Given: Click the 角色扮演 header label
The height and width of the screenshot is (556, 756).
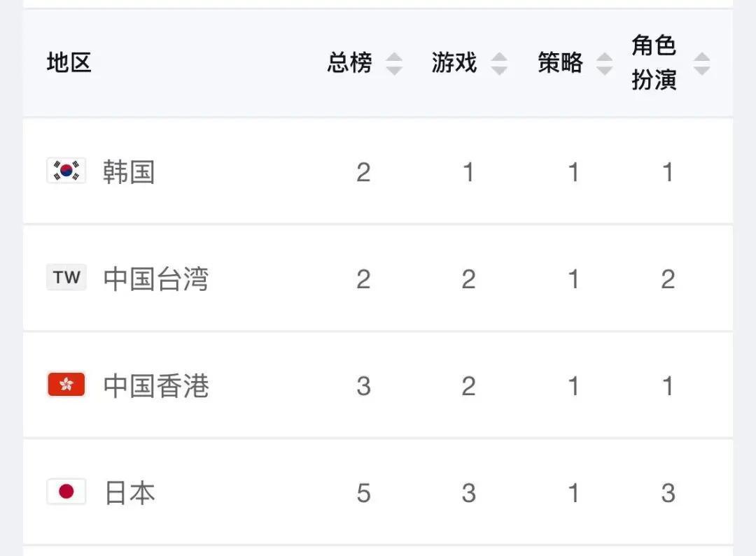Looking at the screenshot, I should (654, 63).
